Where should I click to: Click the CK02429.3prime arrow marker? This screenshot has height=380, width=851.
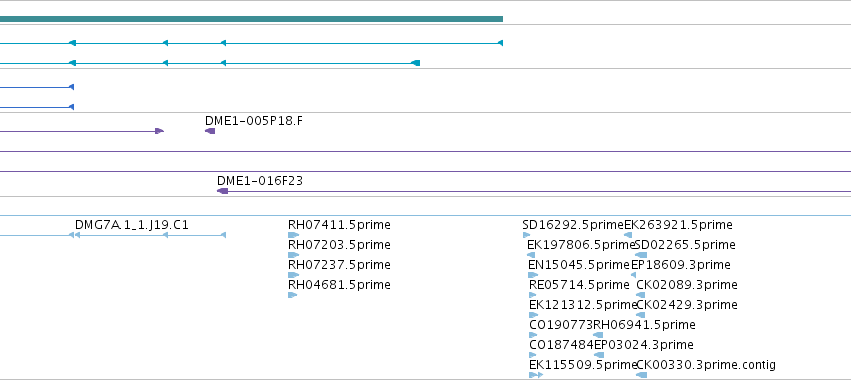[640, 315]
